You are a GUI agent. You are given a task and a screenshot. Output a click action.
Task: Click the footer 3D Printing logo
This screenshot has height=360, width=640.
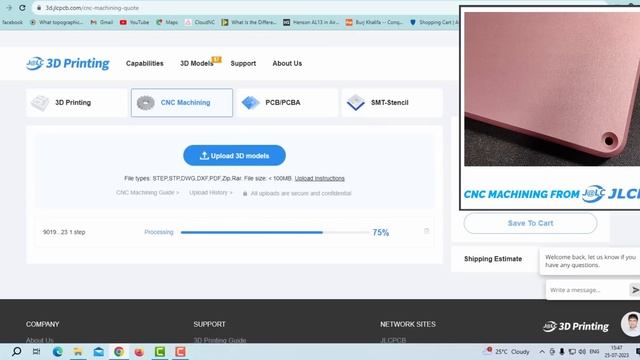coord(576,327)
